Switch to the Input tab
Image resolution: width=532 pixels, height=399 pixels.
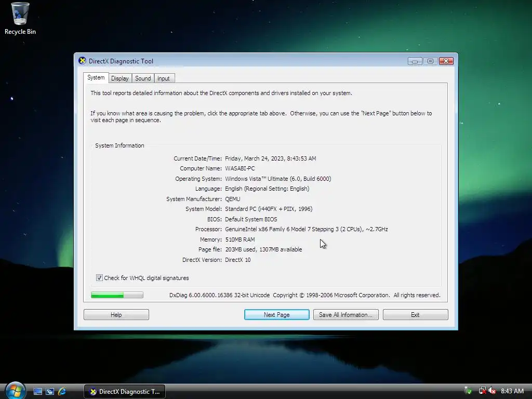(x=164, y=78)
